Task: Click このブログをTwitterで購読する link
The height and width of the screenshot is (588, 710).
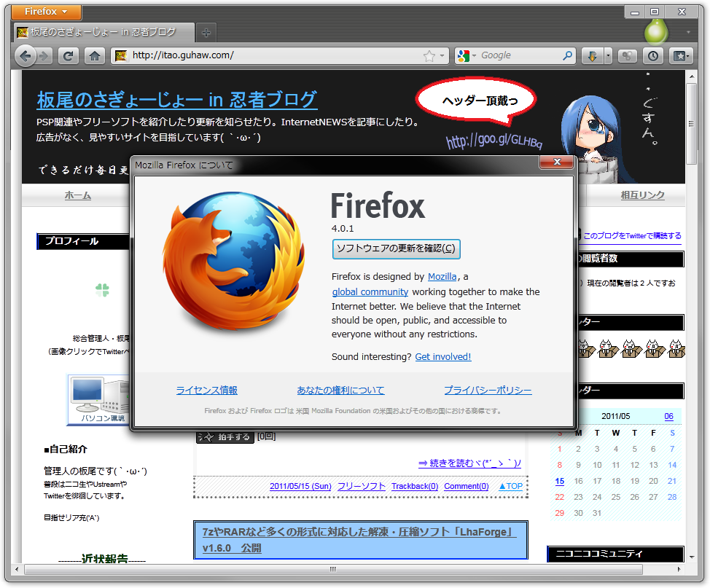Action: click(632, 236)
